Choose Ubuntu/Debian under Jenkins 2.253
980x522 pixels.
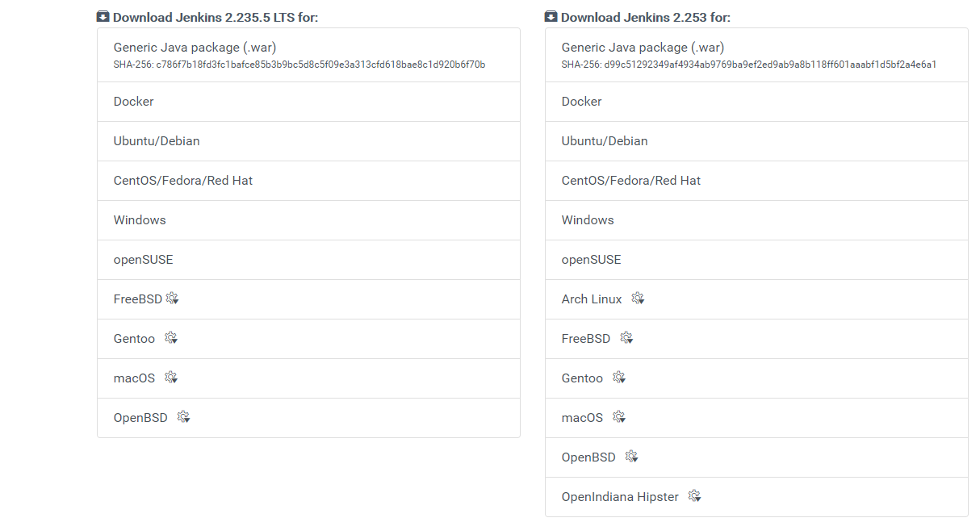click(x=756, y=141)
